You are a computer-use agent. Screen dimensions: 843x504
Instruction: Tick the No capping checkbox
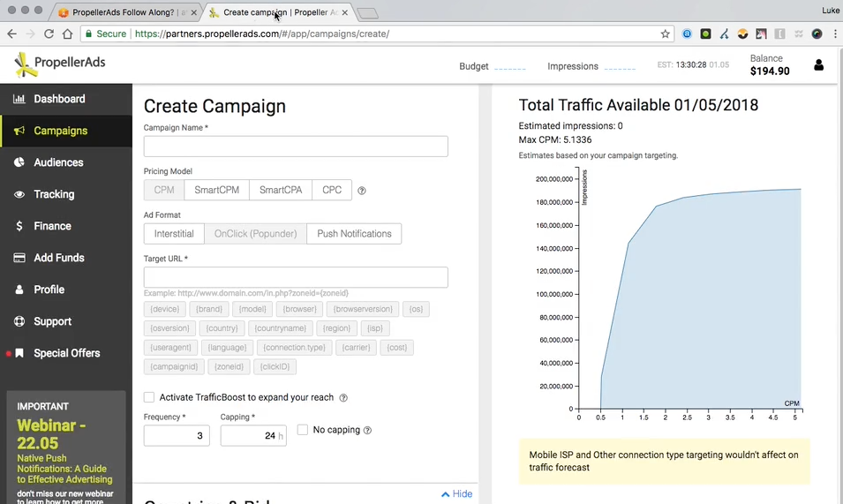303,429
